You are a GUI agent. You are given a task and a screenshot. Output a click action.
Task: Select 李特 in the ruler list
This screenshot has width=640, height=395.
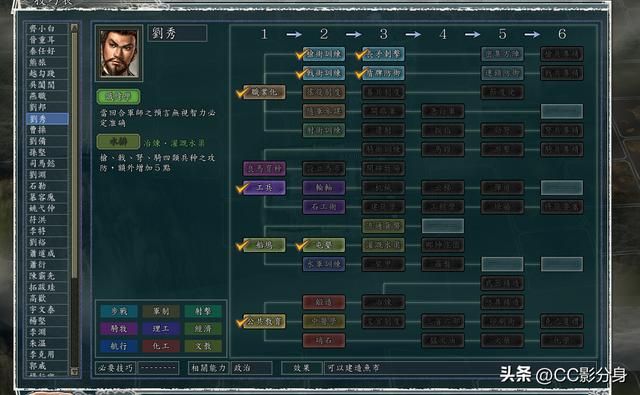tap(47, 231)
